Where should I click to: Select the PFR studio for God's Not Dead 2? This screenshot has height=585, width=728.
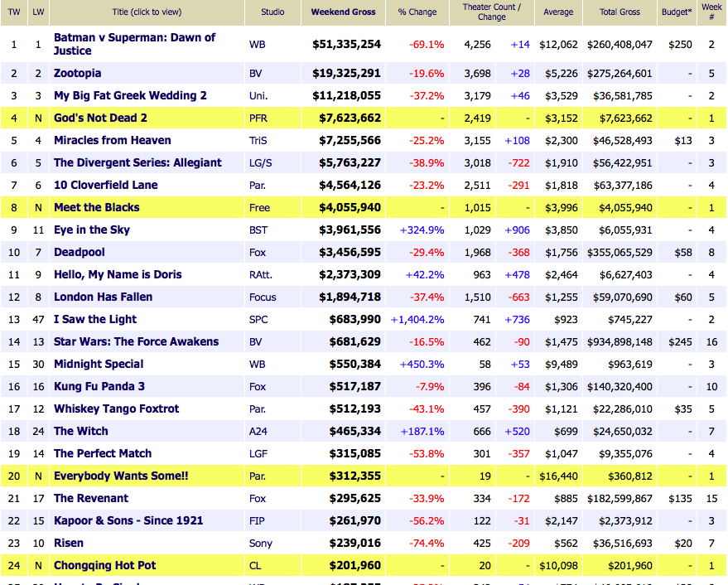click(258, 118)
